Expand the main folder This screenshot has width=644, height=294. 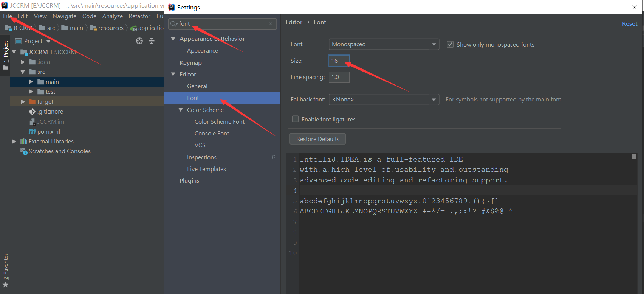click(31, 82)
